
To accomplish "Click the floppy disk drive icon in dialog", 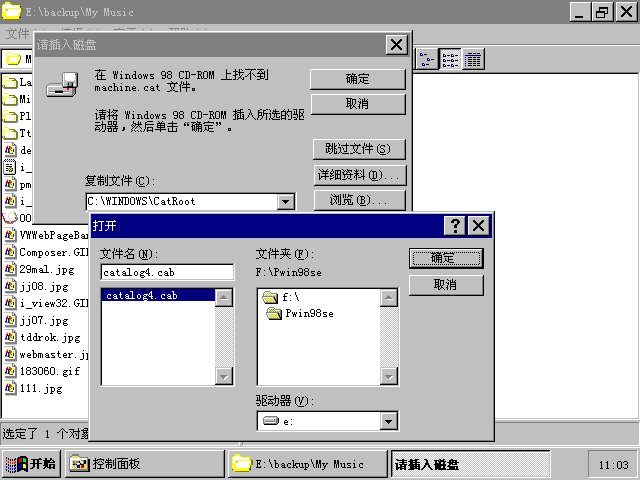I will point(62,84).
